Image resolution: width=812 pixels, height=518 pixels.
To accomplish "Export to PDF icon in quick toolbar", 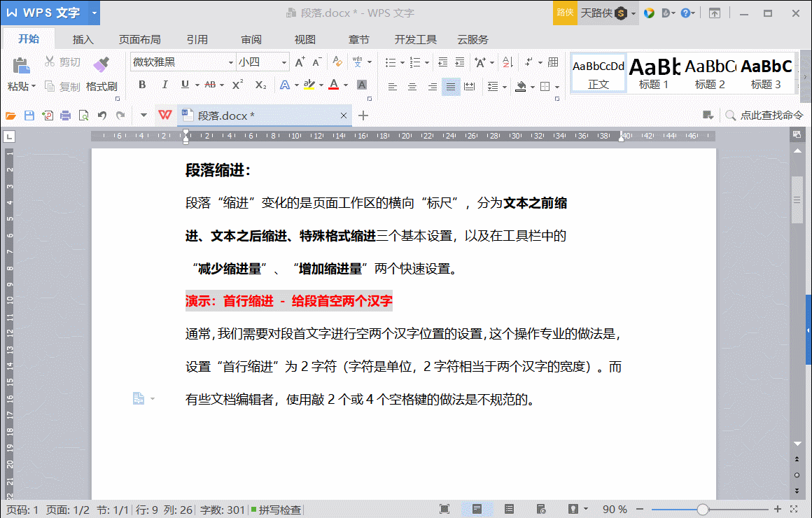I will click(48, 115).
